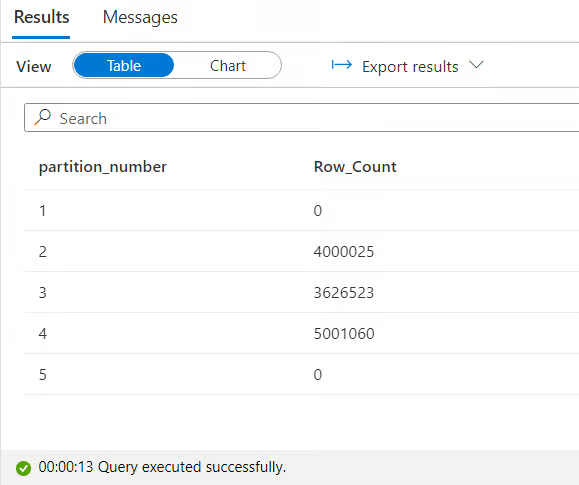Click the Export results arrow icon

click(342, 65)
